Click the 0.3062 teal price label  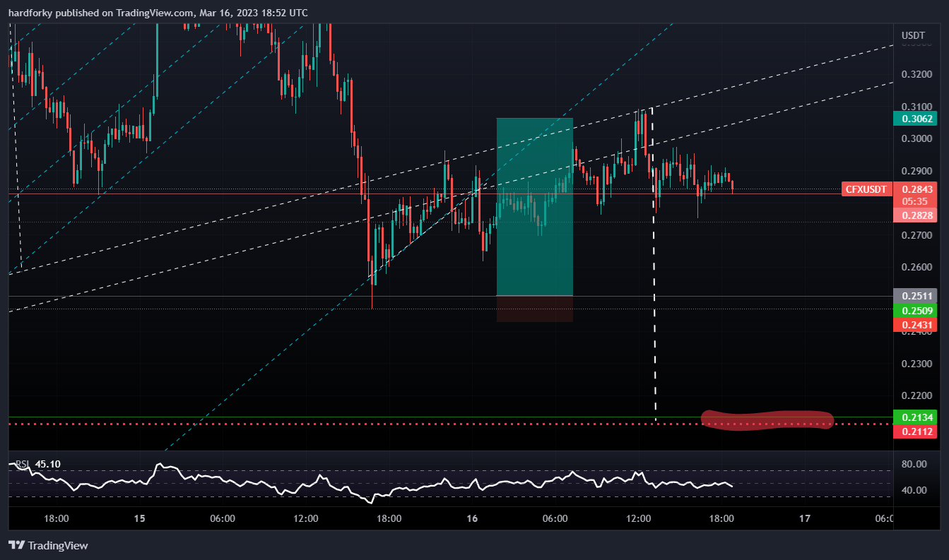pos(915,119)
